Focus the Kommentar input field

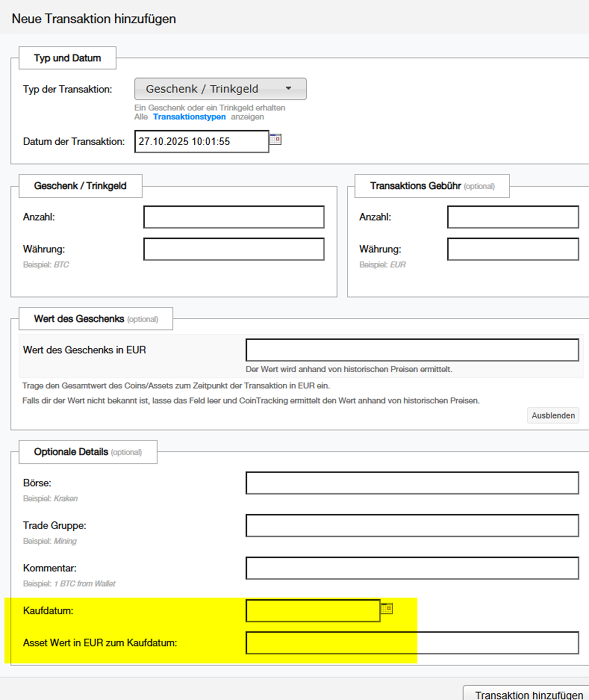pyautogui.click(x=412, y=568)
